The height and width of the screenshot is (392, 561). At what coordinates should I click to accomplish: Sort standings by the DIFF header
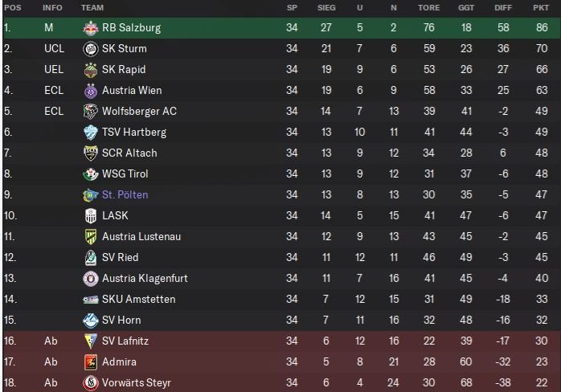pos(503,7)
